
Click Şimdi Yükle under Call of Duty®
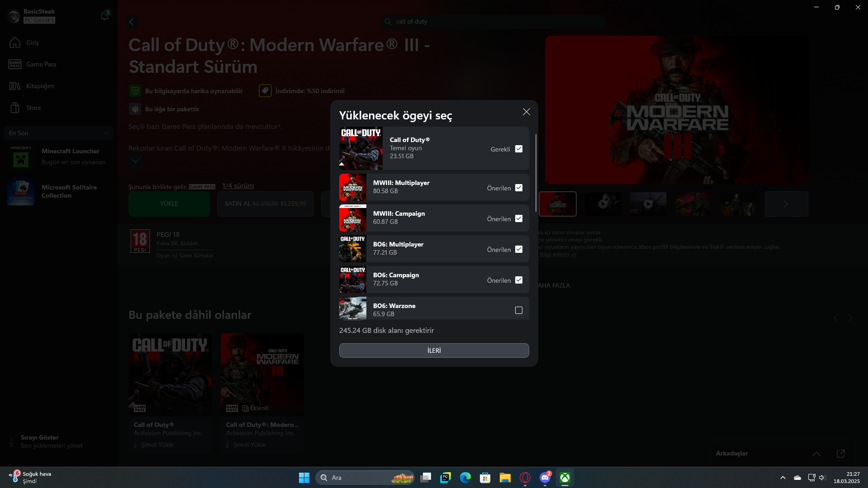[x=154, y=445]
